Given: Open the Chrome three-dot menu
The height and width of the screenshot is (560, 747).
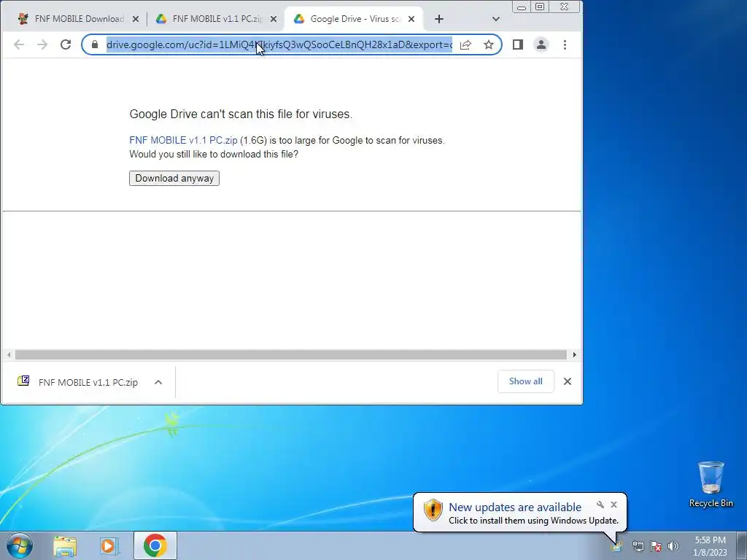Looking at the screenshot, I should pyautogui.click(x=565, y=44).
